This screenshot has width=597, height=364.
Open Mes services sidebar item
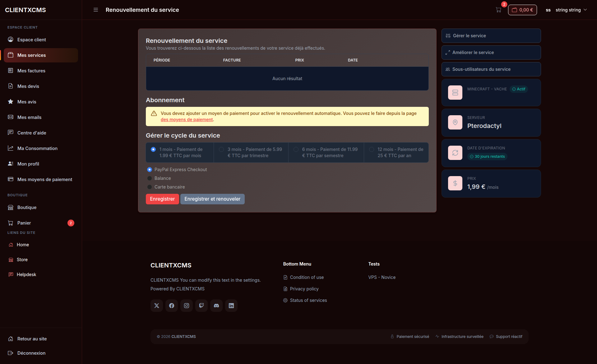41,55
